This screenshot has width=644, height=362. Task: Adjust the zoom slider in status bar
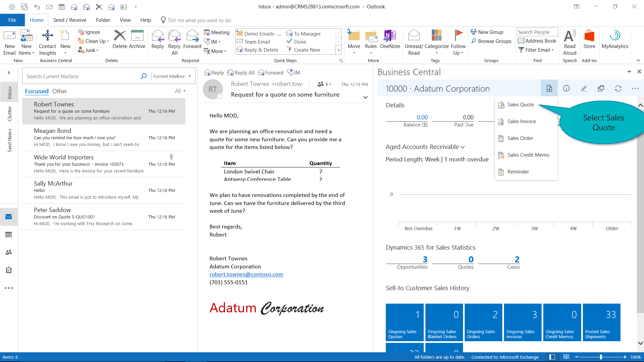pyautogui.click(x=601, y=357)
